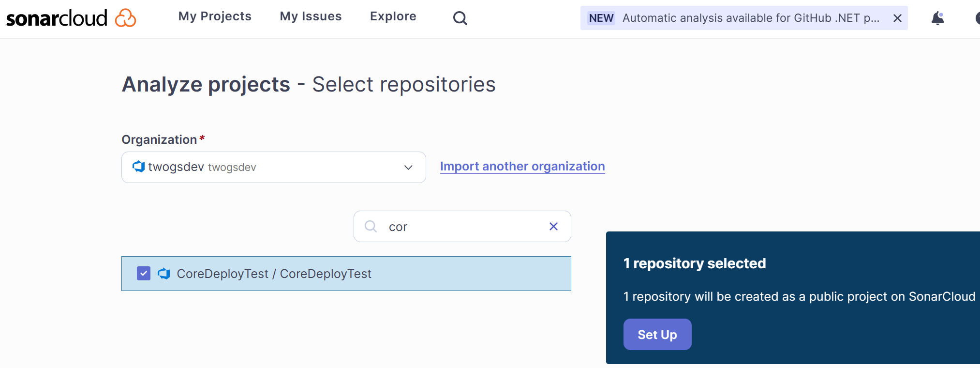
Task: Open the notifications bell
Action: [937, 18]
